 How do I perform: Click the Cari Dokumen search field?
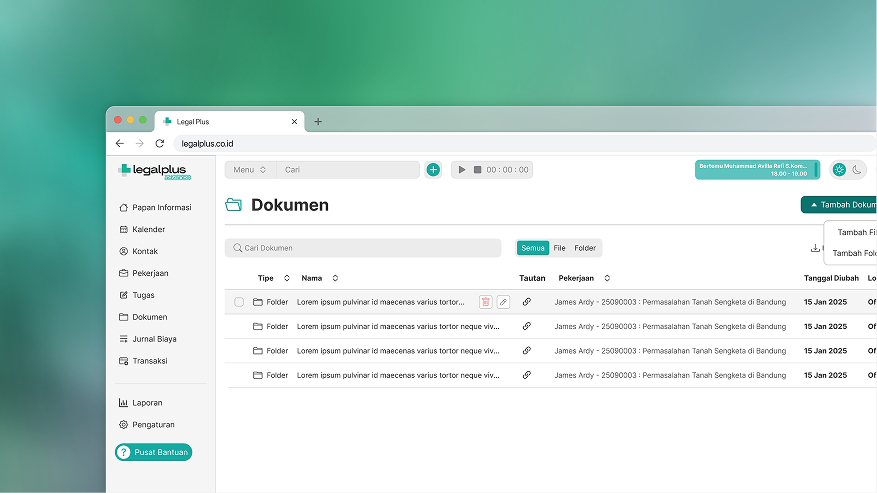pos(363,248)
